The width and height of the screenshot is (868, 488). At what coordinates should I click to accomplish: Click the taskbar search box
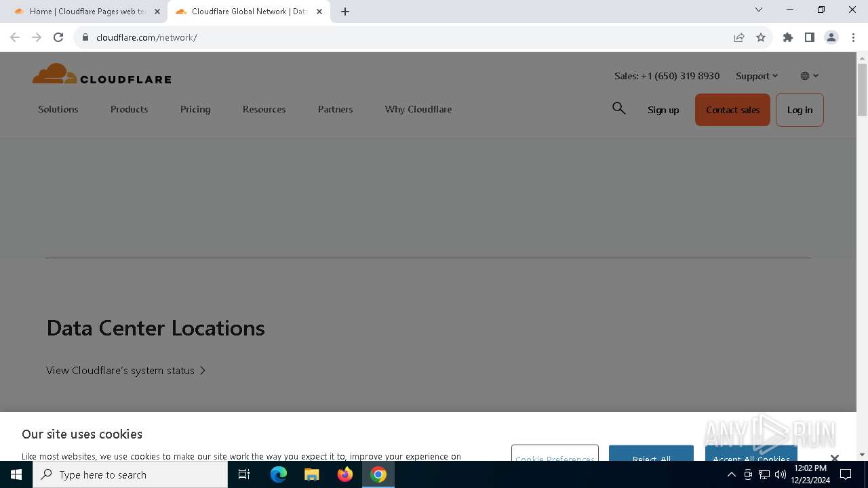130,474
